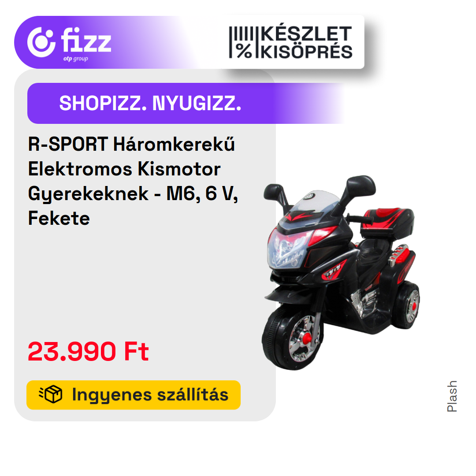The image size is (476, 476).
Task: Click the vertical Plash label
Action: pyautogui.click(x=452, y=396)
